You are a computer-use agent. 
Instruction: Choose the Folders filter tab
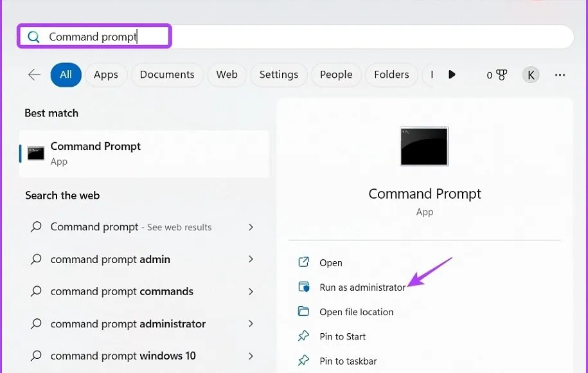coord(391,75)
